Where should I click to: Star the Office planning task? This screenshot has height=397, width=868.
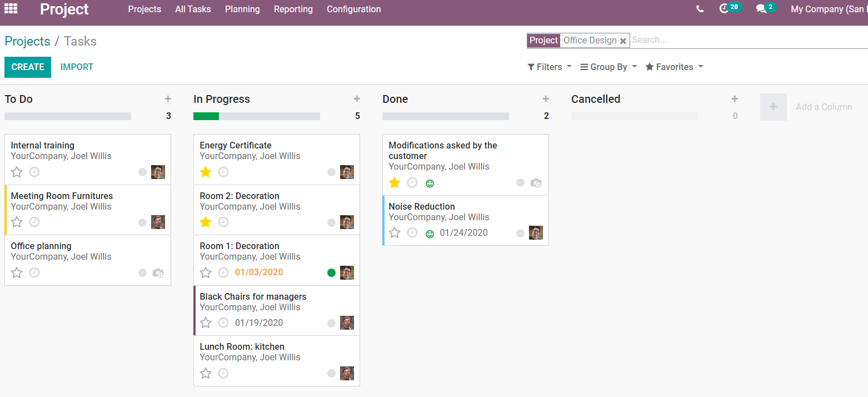(17, 272)
